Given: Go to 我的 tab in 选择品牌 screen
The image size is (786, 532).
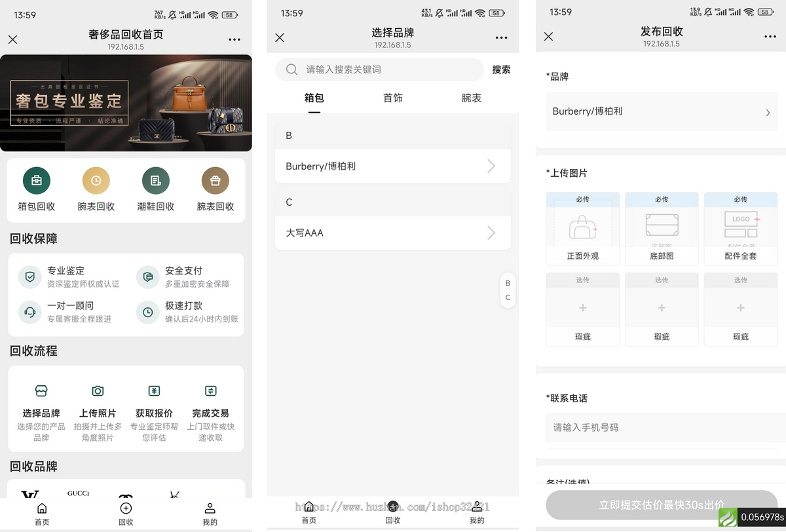Looking at the screenshot, I should 477,512.
